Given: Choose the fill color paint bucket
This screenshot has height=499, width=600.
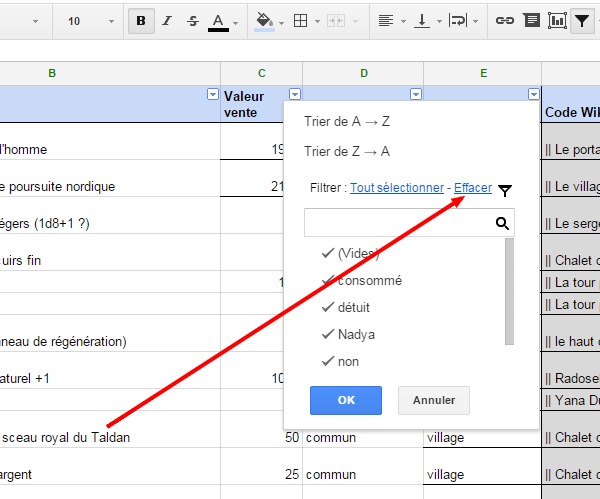Looking at the screenshot, I should [x=265, y=20].
